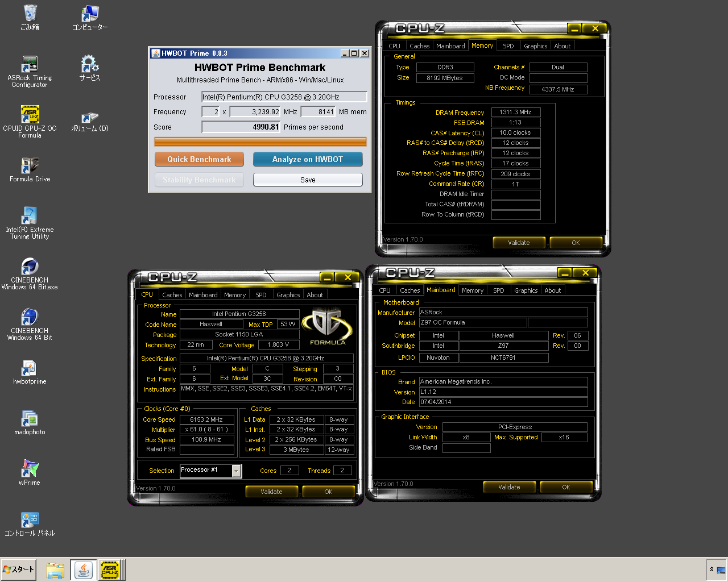Maximize the HWBOT Prime window

point(354,53)
